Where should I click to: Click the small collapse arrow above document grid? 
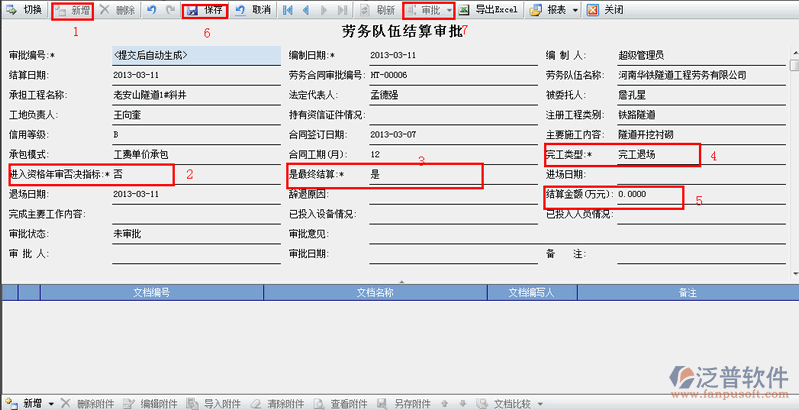[x=402, y=281]
